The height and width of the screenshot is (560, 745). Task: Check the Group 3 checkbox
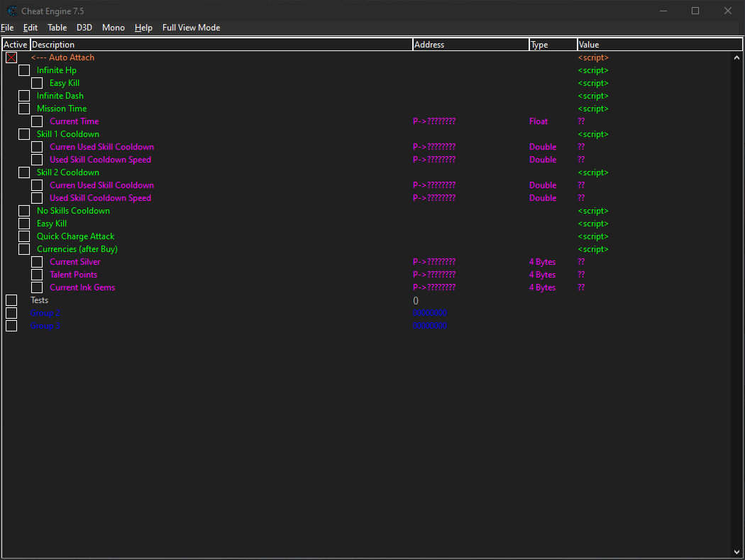(11, 326)
